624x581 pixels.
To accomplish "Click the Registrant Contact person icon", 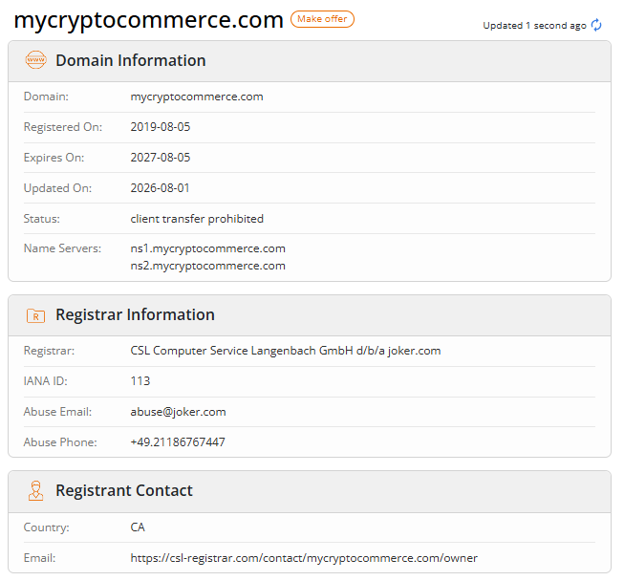I will (x=36, y=491).
